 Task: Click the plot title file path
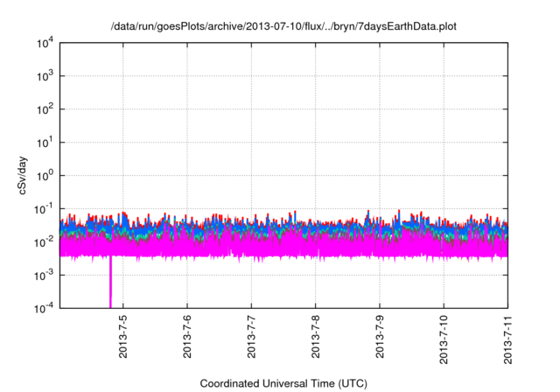tap(283, 26)
